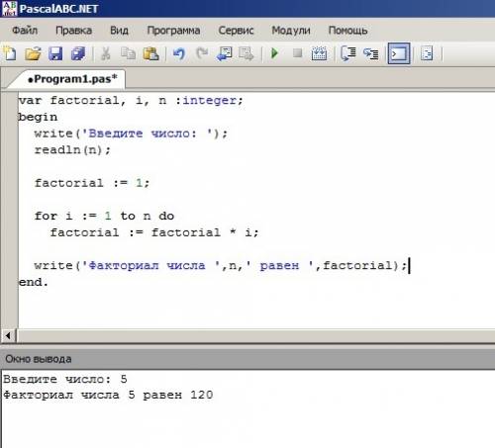Open the Помощь menu
This screenshot has height=448, width=495.
pos(347,31)
